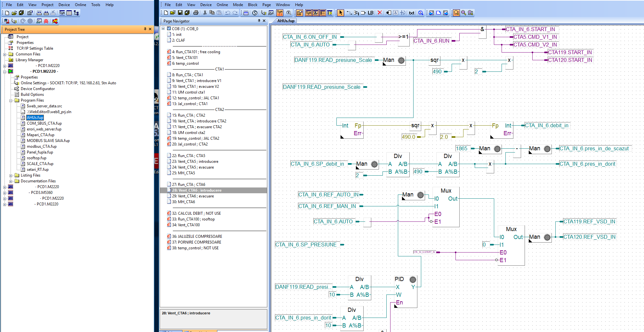Choose the txt text comment tool
Viewport: 644px width, 332px height.
click(412, 13)
